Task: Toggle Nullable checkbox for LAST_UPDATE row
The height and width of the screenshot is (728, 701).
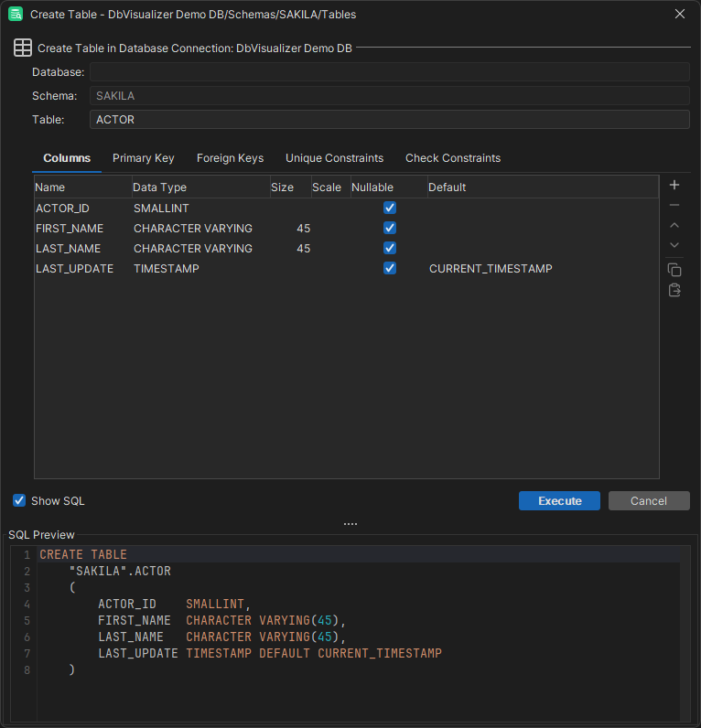Action: 390,269
